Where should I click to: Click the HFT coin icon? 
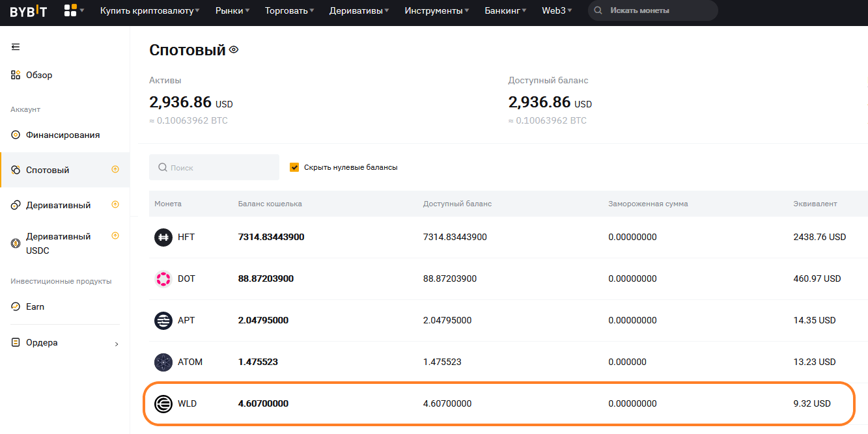(x=163, y=237)
